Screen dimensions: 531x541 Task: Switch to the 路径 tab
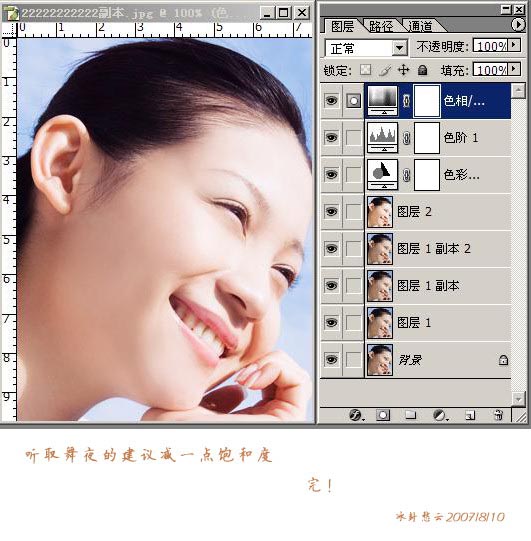pos(381,26)
